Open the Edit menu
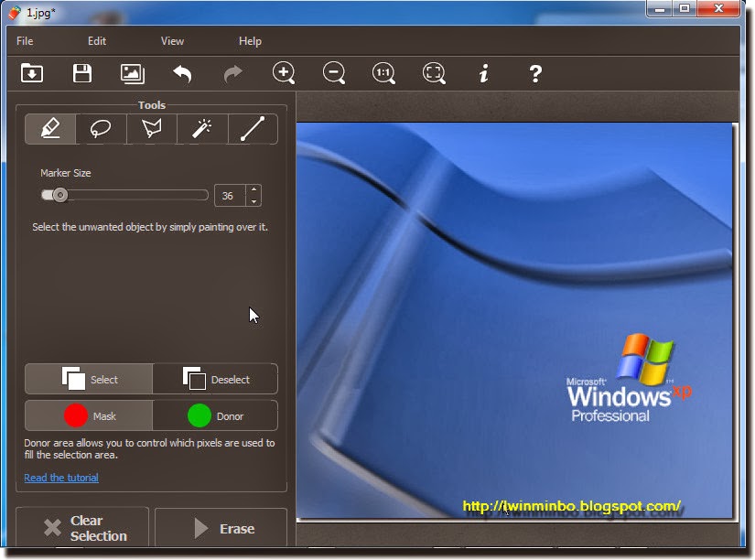 97,41
